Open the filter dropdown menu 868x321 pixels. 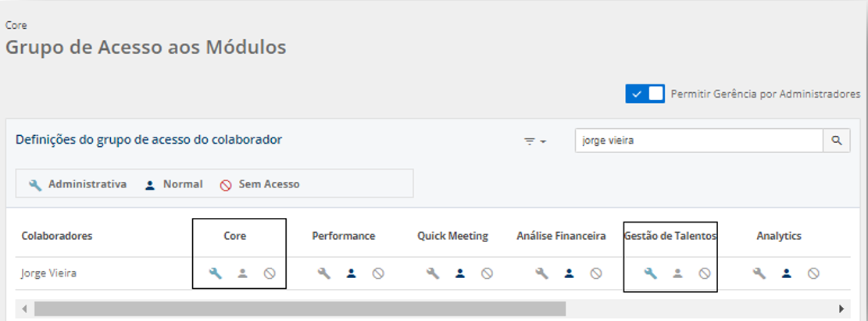tap(535, 141)
